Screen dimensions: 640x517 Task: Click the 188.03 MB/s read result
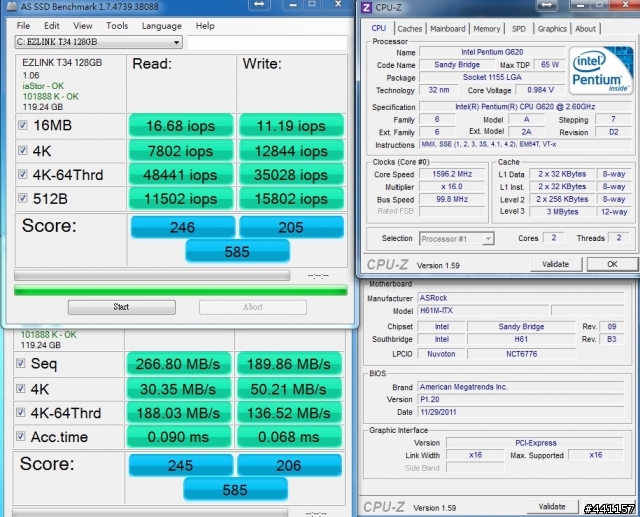(179, 413)
